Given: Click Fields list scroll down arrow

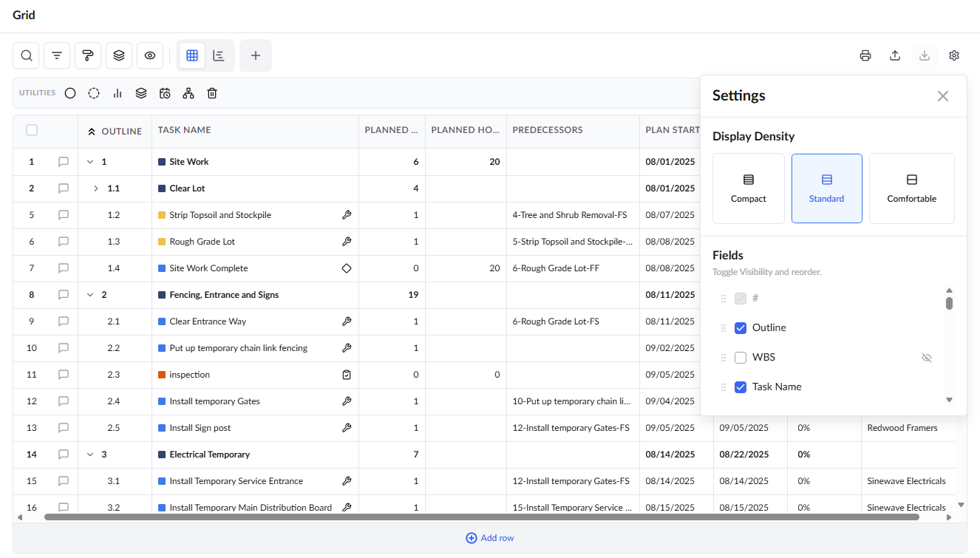Looking at the screenshot, I should coord(950,400).
